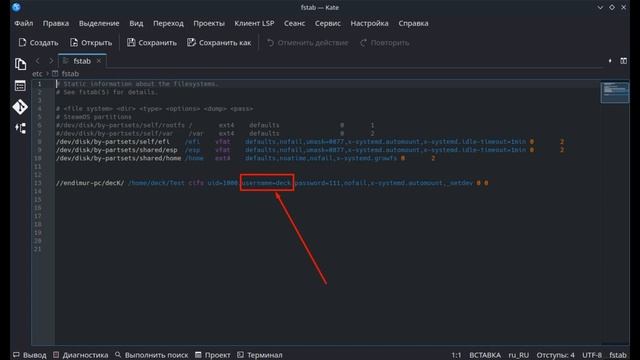
Task: Click the /dev/disk/by-partsets/shared/home line
Action: click(245, 158)
